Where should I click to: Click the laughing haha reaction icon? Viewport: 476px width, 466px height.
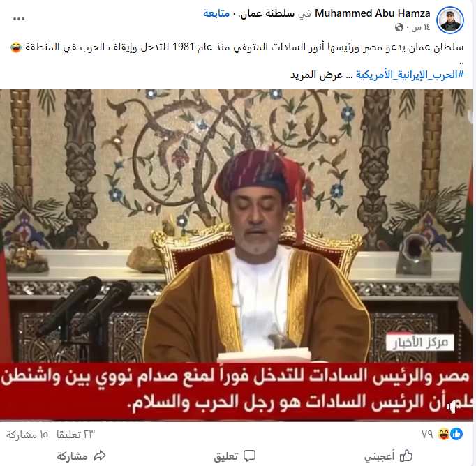(x=443, y=434)
